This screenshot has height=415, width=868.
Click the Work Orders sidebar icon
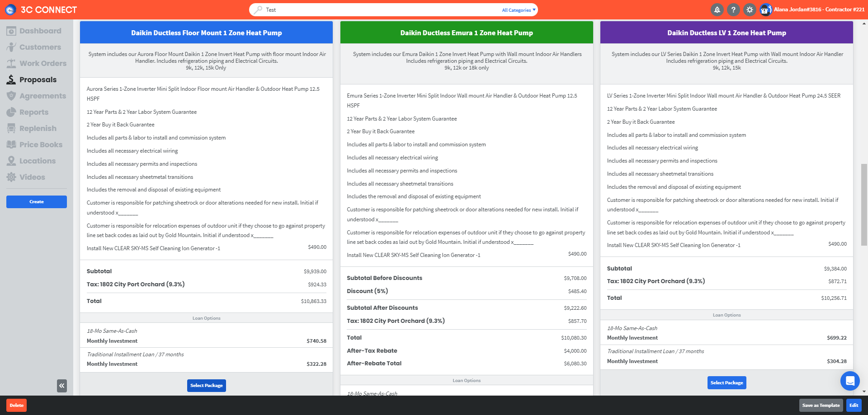[11, 63]
